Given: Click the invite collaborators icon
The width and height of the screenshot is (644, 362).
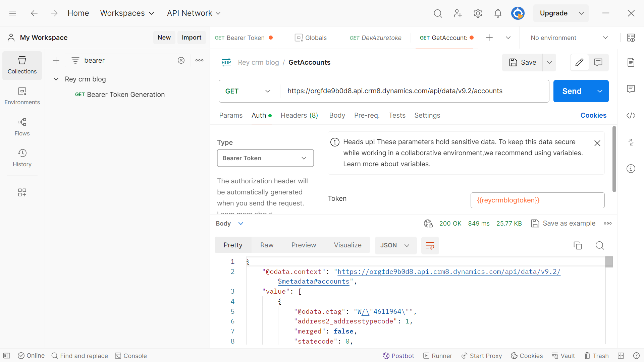Looking at the screenshot, I should click(x=458, y=13).
